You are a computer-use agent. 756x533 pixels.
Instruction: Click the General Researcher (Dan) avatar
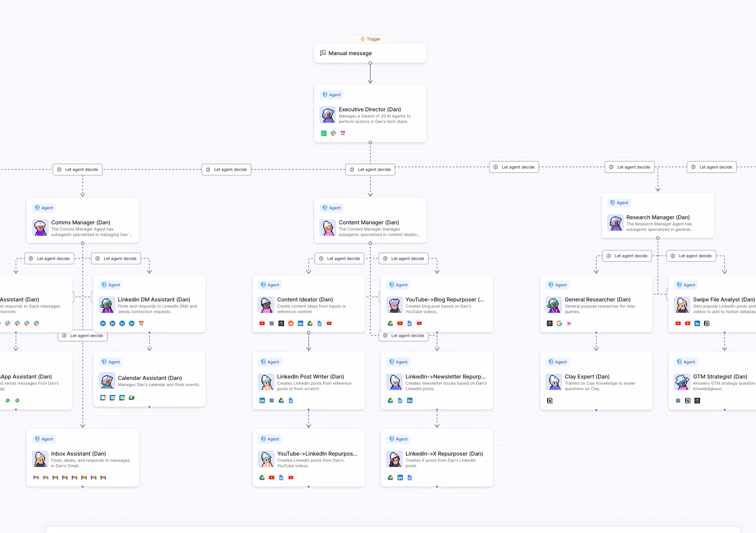(554, 305)
